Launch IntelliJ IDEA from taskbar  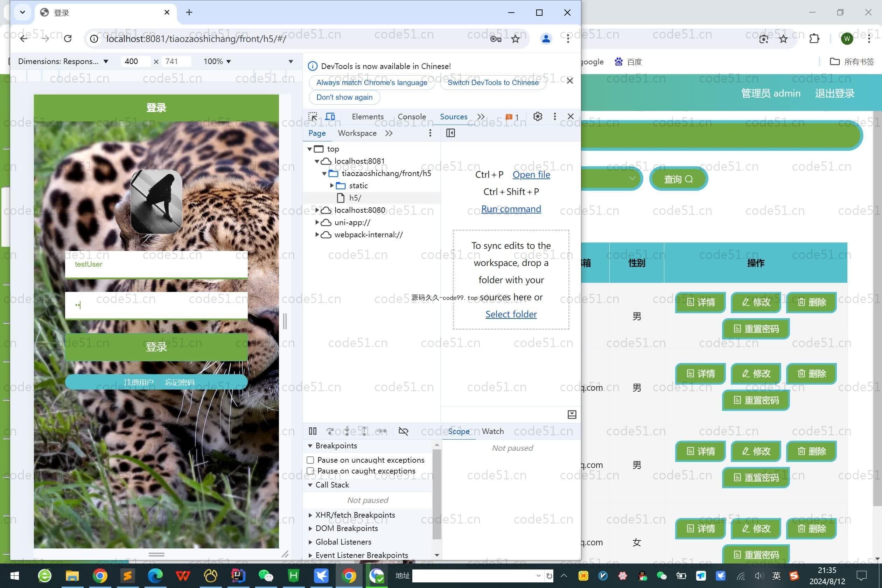(238, 576)
